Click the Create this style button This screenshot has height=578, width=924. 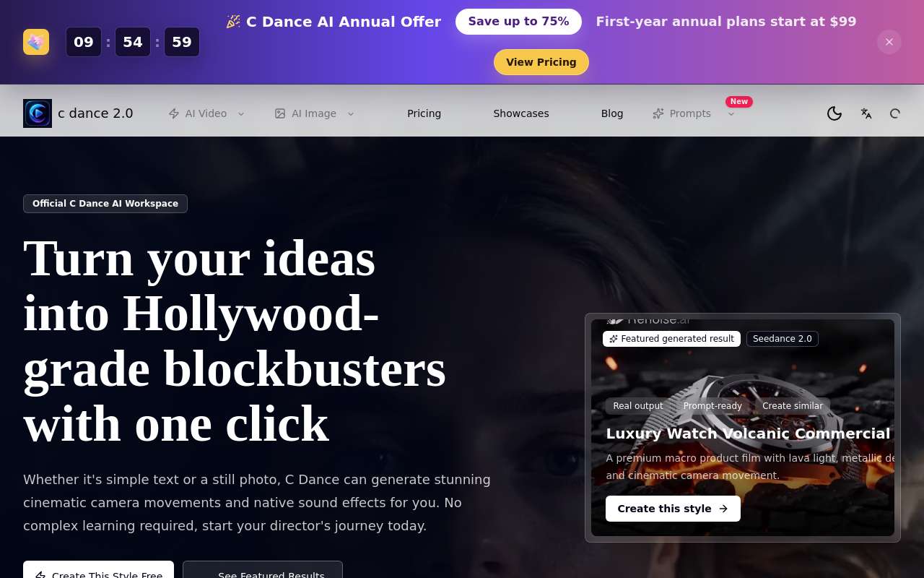673,509
